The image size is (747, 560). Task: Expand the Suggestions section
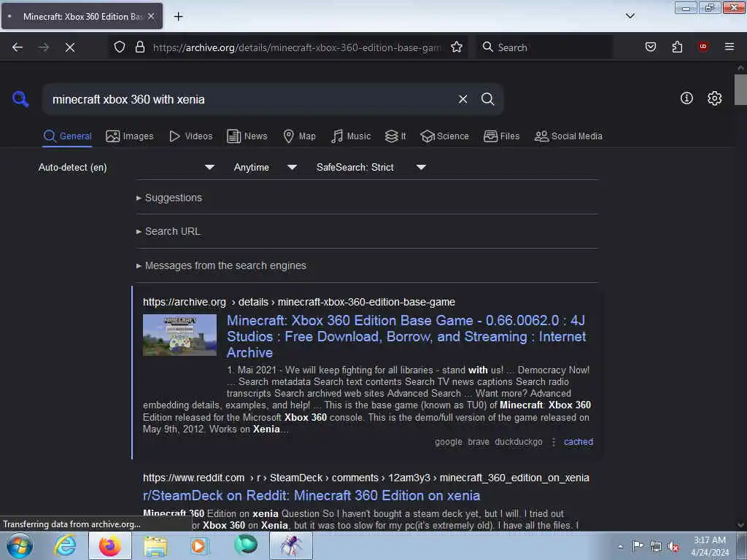pos(169,198)
